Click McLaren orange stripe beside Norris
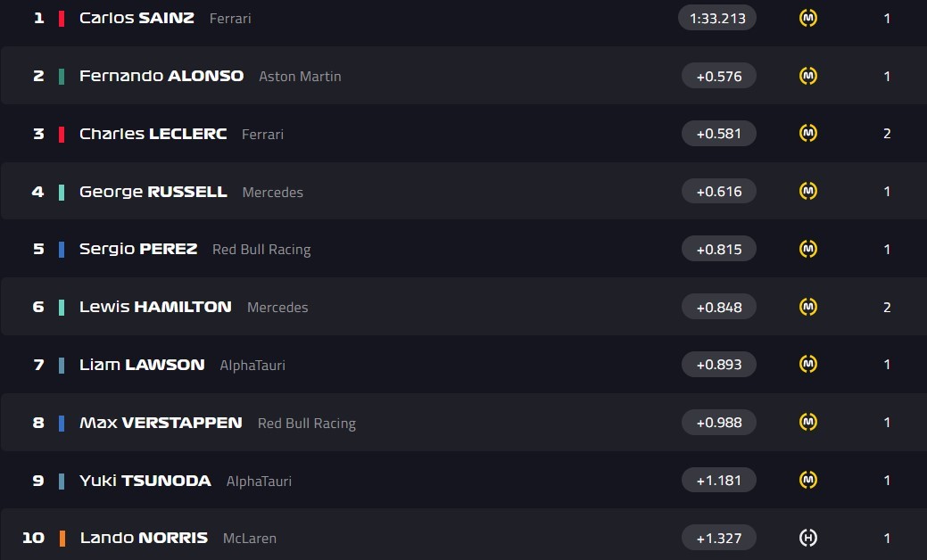 (x=62, y=538)
